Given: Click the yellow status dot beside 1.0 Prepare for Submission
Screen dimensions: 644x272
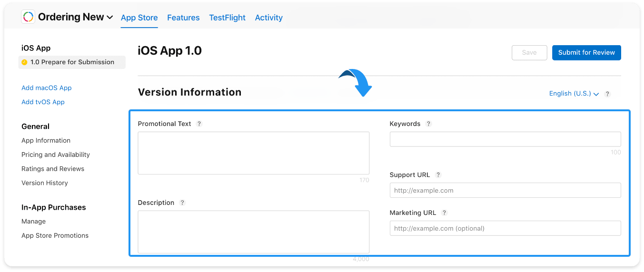Looking at the screenshot, I should coord(25,62).
